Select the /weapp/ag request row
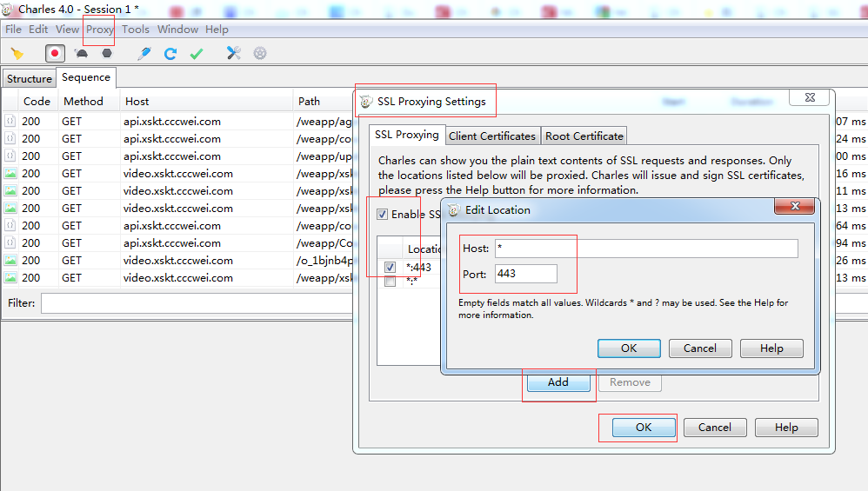Image resolution: width=868 pixels, height=491 pixels. click(177, 121)
